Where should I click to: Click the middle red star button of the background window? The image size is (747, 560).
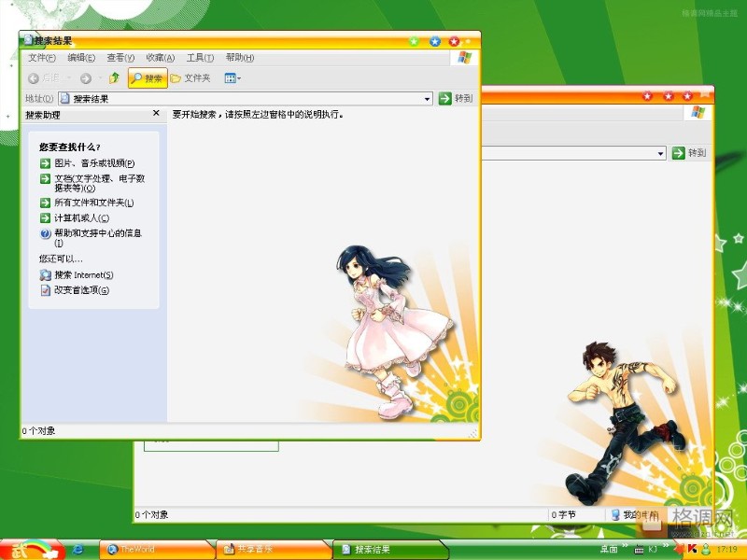pyautogui.click(x=669, y=96)
